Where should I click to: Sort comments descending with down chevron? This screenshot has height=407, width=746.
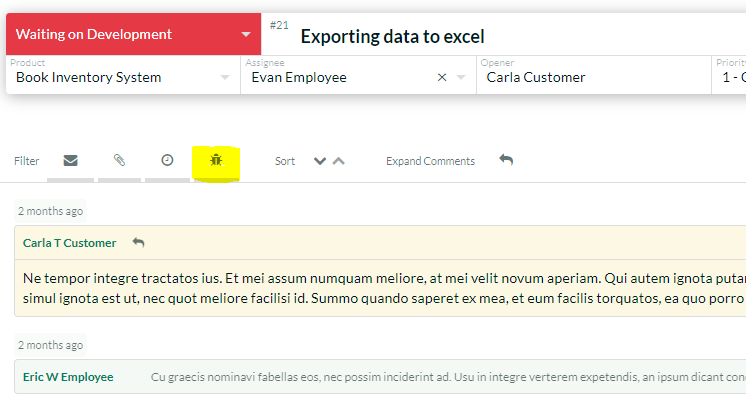(320, 161)
